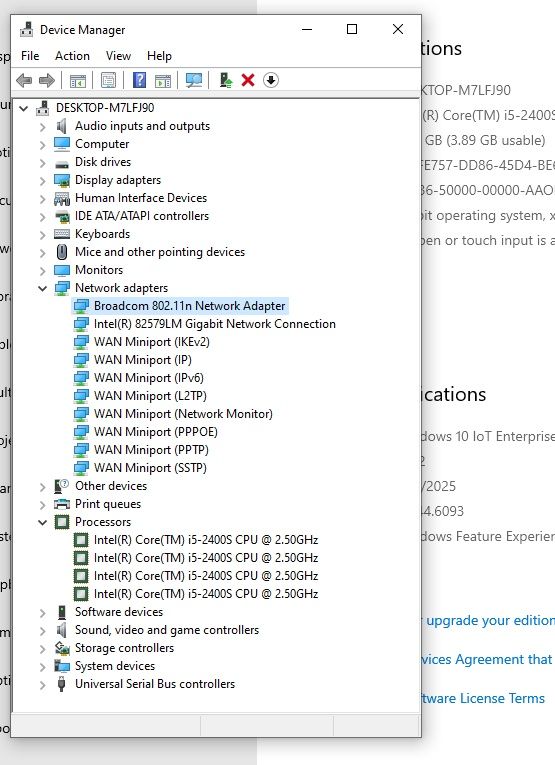Collapse the Network adapters category
555x765 pixels.
(42, 288)
